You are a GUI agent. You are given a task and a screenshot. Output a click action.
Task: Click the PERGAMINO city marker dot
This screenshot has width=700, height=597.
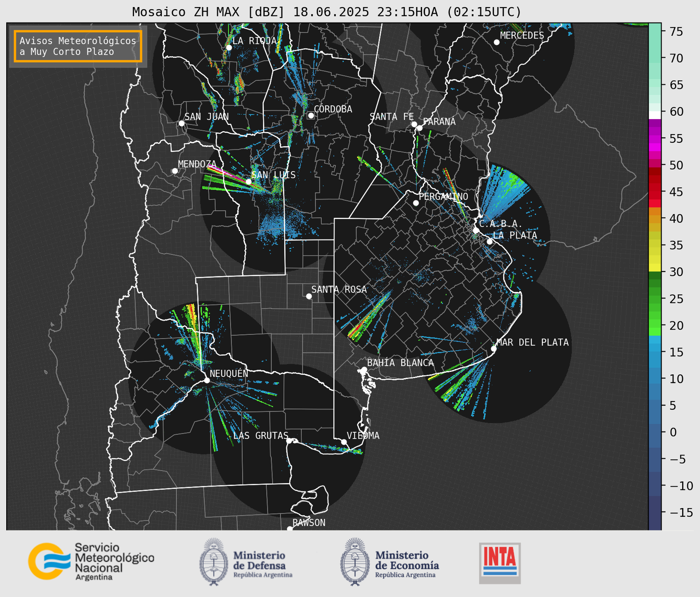pos(416,203)
